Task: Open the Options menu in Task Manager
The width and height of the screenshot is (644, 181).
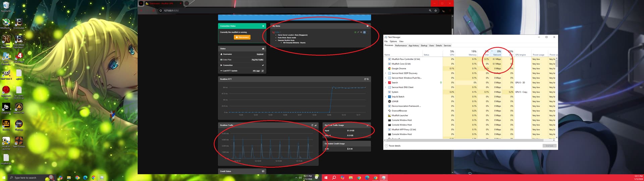Action: coord(393,41)
